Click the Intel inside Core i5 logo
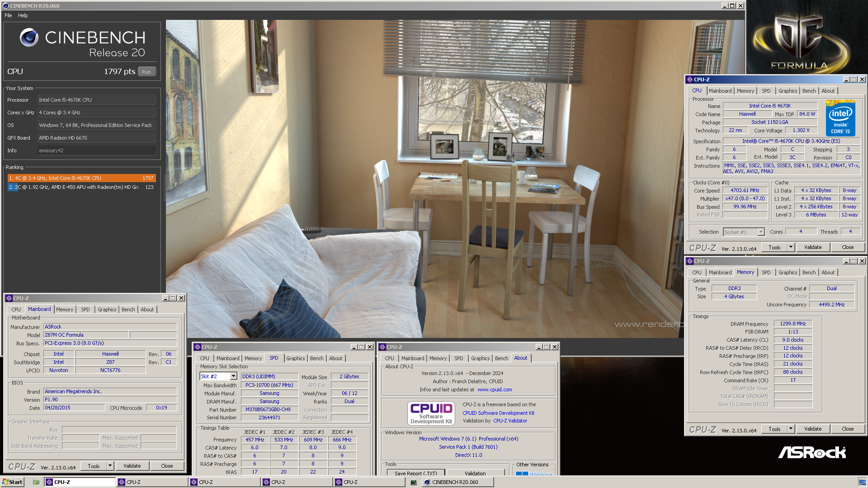 (840, 118)
